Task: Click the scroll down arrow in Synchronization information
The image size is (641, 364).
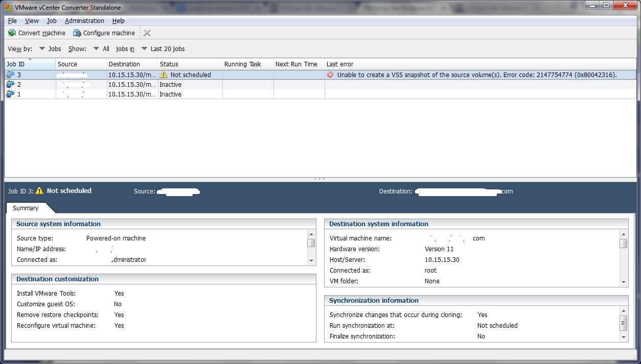Action: (624, 337)
